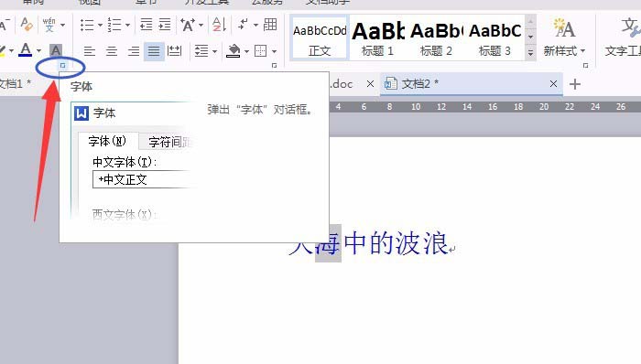Image resolution: width=641 pixels, height=364 pixels.
Task: Toggle the character shading A button
Action: (56, 50)
